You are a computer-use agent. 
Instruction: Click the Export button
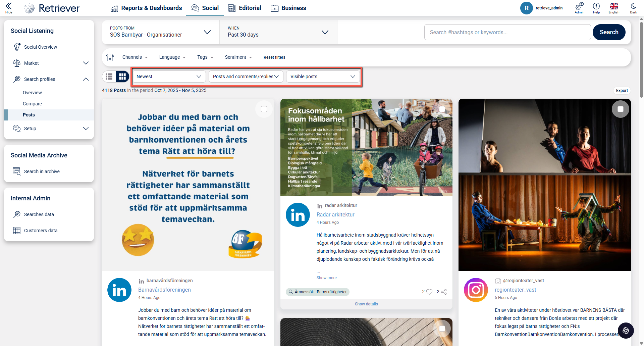(622, 91)
